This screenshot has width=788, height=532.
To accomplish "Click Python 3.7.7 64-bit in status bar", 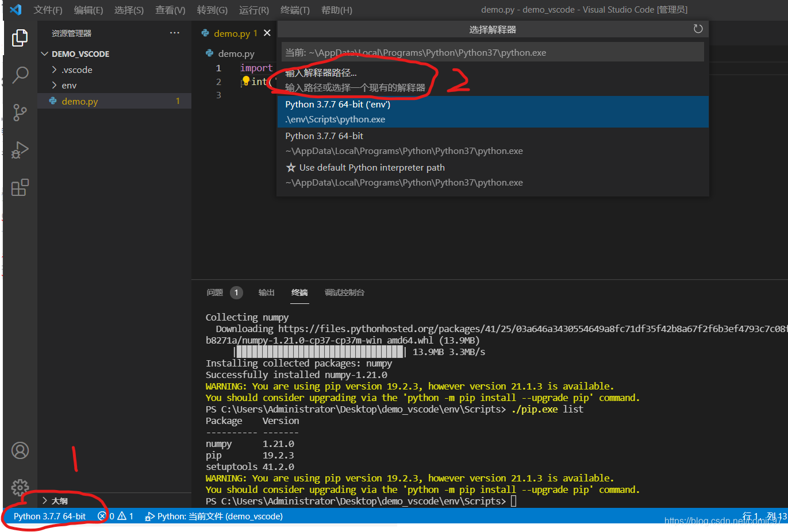I will coord(49,516).
